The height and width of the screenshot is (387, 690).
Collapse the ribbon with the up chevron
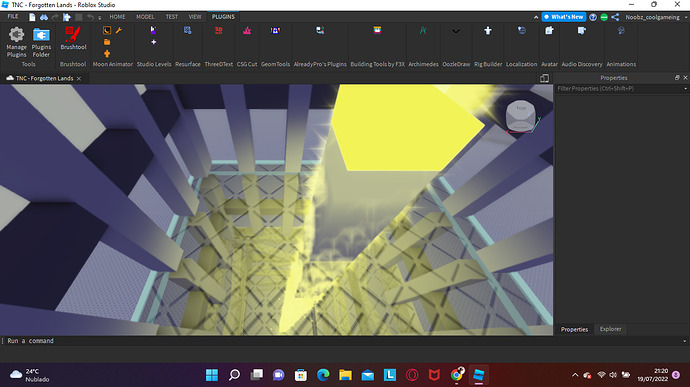pos(536,17)
